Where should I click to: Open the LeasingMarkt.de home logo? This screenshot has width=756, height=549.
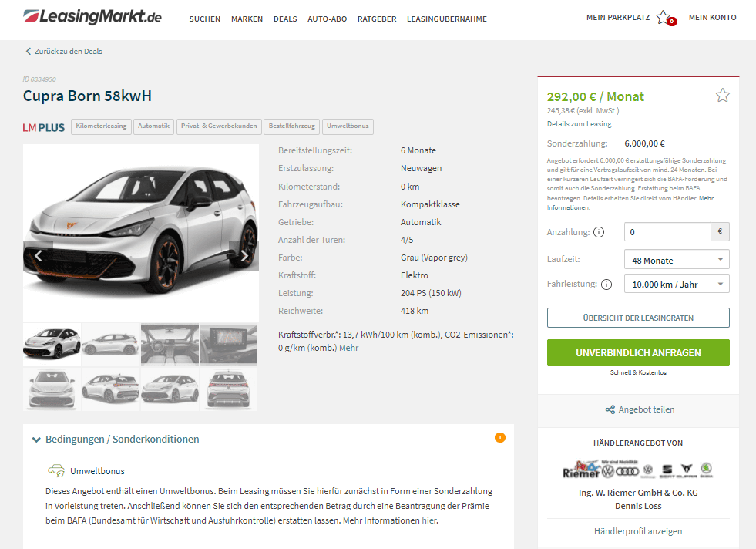[92, 17]
